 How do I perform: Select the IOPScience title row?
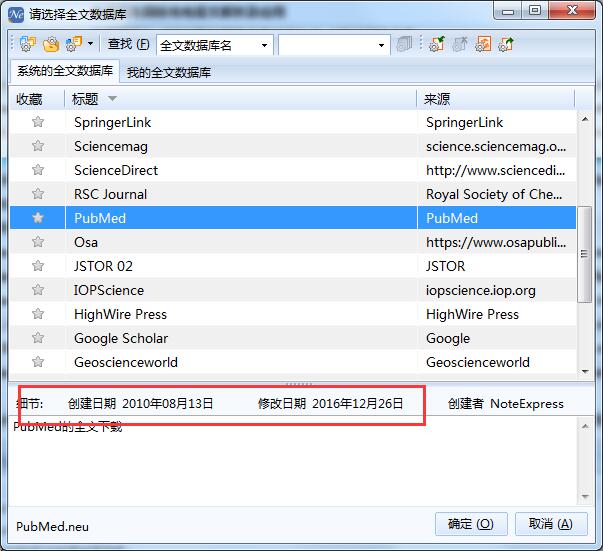pos(241,290)
